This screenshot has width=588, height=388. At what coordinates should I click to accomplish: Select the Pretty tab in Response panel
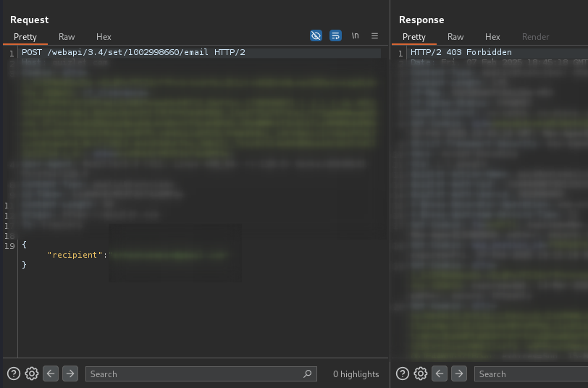tap(414, 36)
